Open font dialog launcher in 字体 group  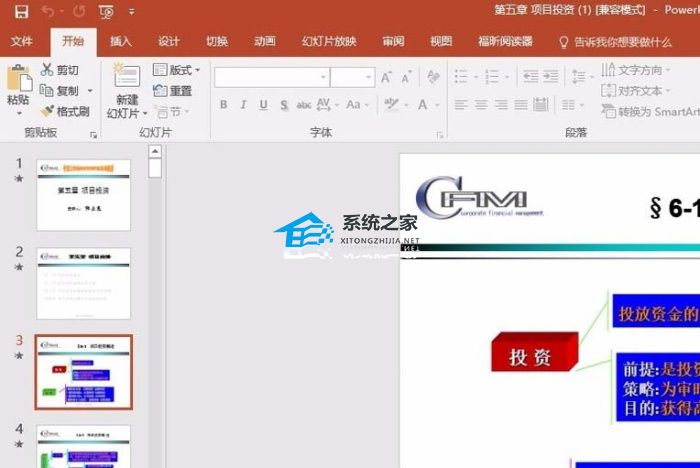(x=440, y=135)
